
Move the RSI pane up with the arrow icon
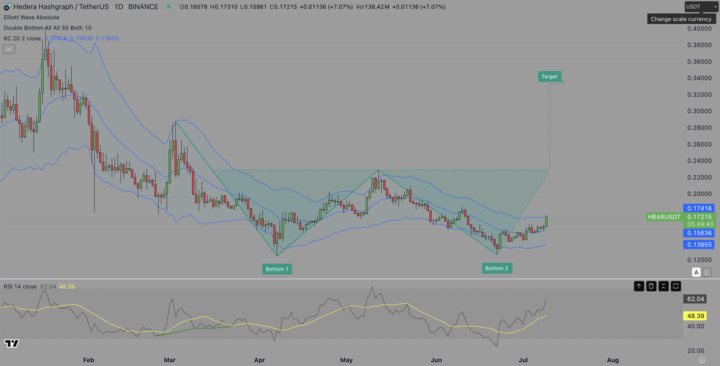(x=639, y=286)
